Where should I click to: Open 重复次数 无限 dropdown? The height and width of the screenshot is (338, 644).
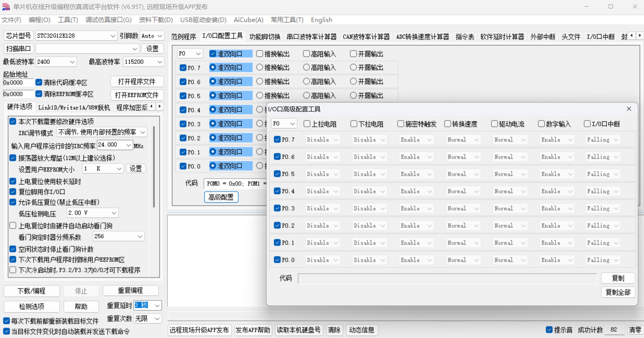point(147,318)
